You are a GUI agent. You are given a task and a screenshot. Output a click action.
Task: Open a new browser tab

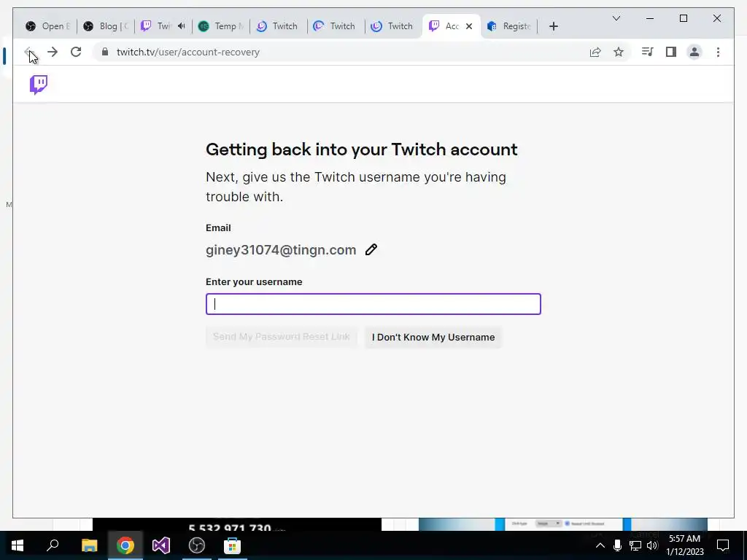click(x=553, y=26)
